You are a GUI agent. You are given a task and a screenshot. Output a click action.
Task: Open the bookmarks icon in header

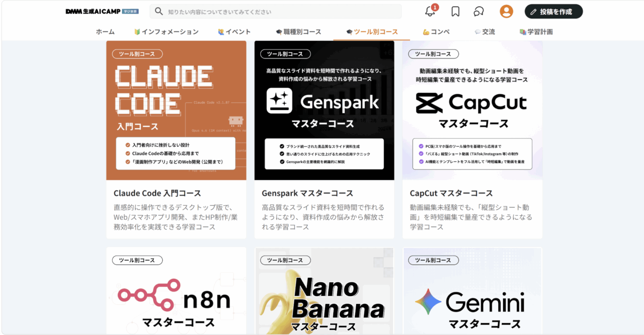[456, 12]
